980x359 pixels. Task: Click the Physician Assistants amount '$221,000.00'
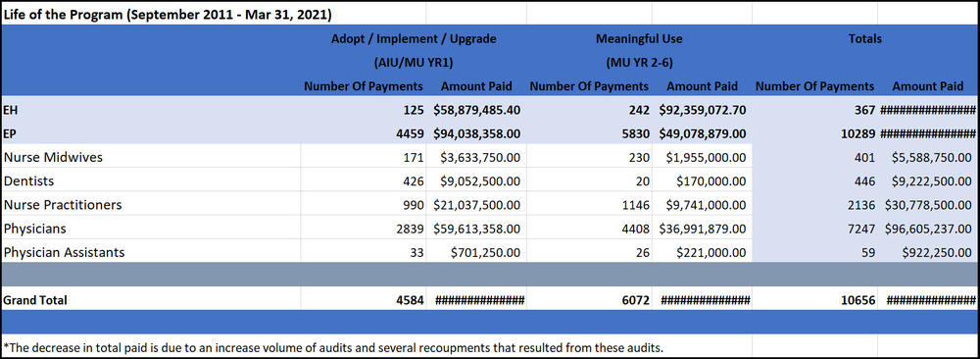711,253
